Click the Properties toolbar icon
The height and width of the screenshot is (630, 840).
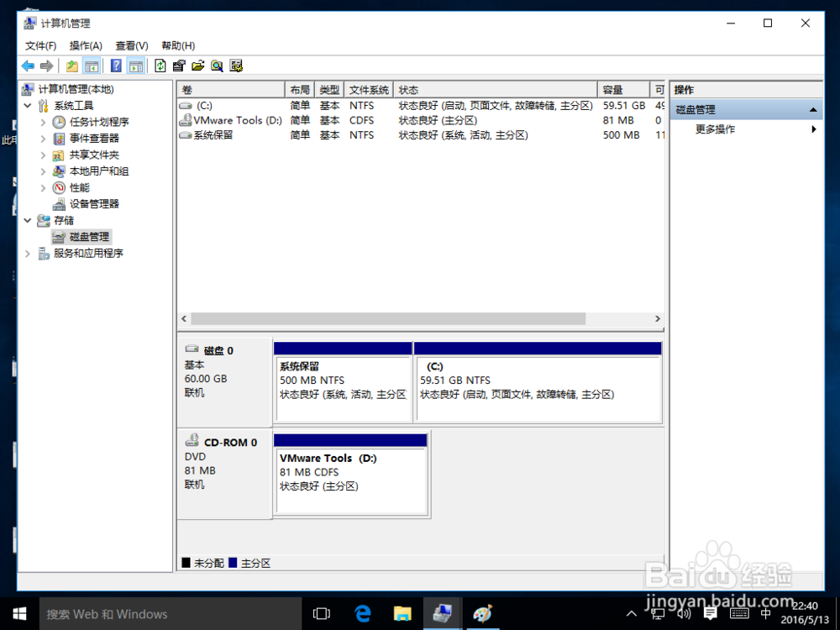[x=179, y=66]
